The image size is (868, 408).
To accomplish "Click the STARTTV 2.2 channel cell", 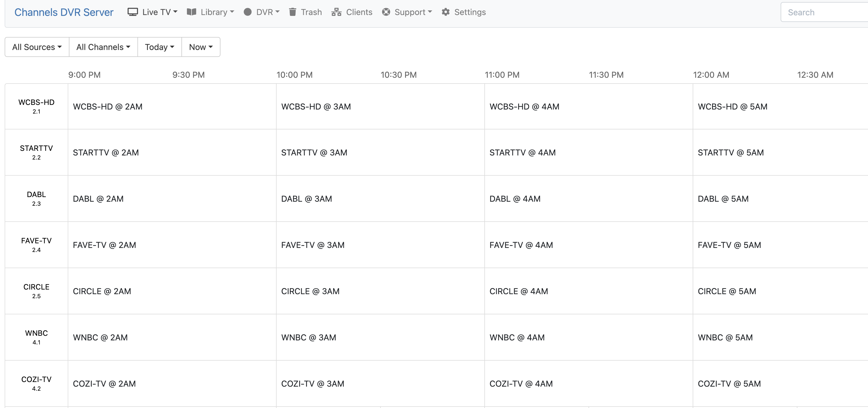I will click(x=36, y=152).
